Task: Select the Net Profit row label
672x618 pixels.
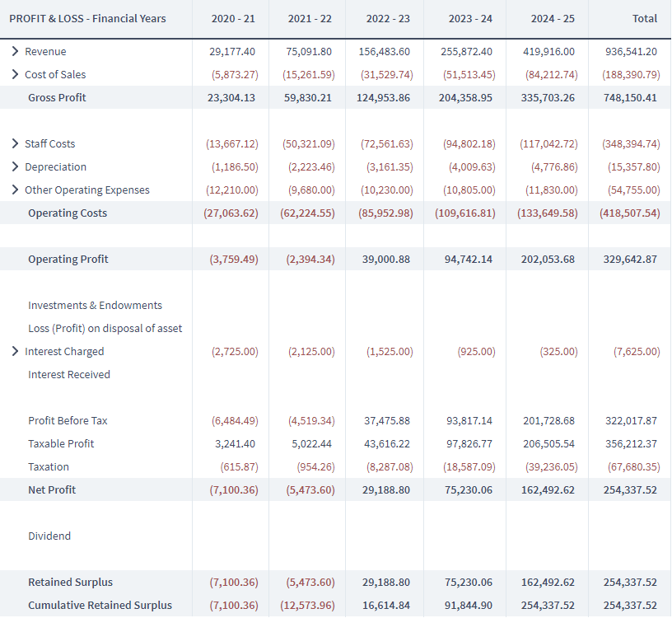Action: click(x=52, y=489)
